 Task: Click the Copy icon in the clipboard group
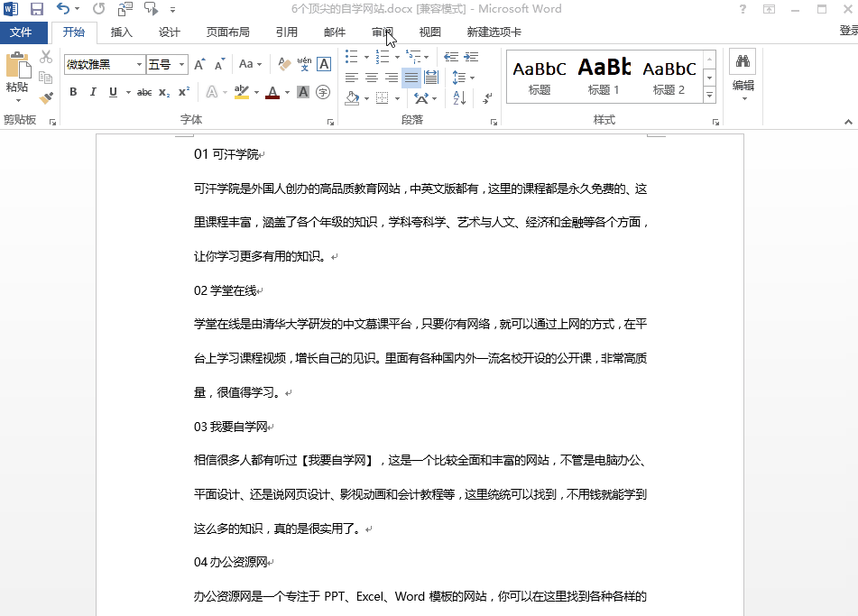click(46, 78)
